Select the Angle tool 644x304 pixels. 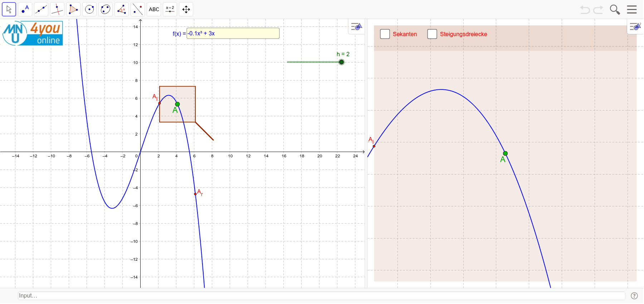(122, 9)
